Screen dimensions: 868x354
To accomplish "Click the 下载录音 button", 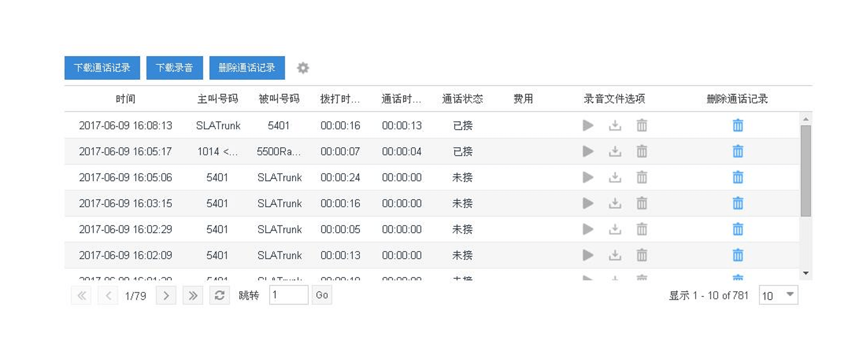I will coord(174,68).
